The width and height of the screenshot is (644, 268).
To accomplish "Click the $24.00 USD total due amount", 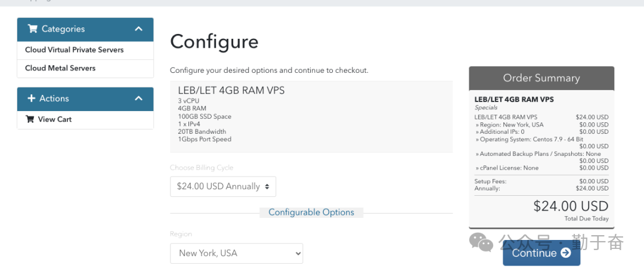I will pos(571,207).
